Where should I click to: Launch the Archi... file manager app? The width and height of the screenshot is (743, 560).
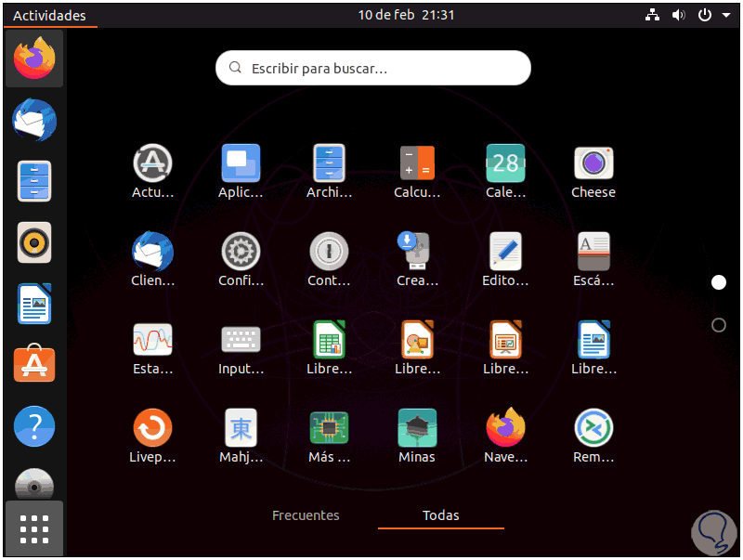[x=330, y=172]
